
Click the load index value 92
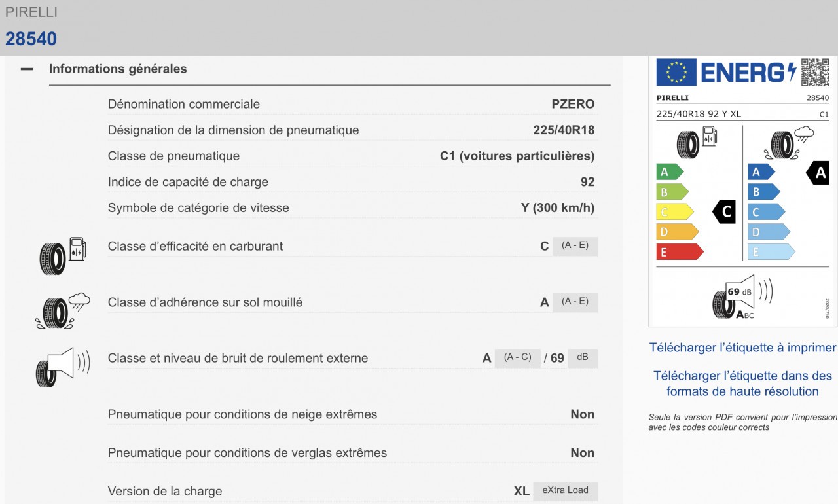pyautogui.click(x=588, y=182)
